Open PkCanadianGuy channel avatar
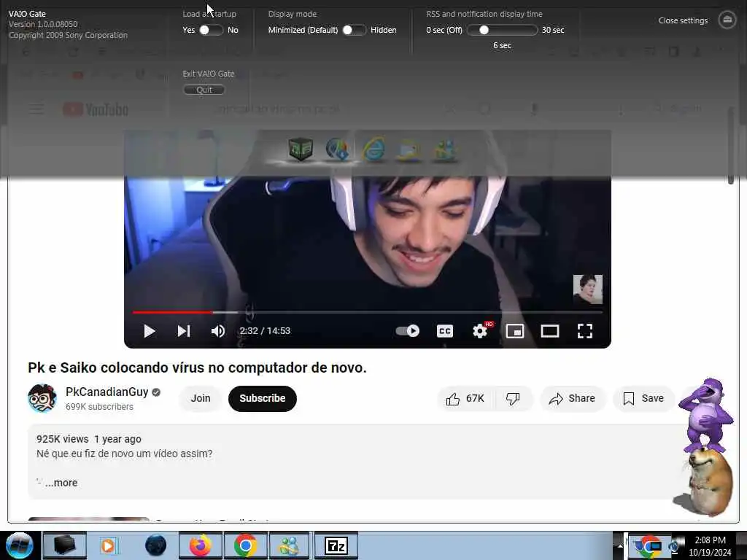Viewport: 747px width, 560px height. click(42, 398)
